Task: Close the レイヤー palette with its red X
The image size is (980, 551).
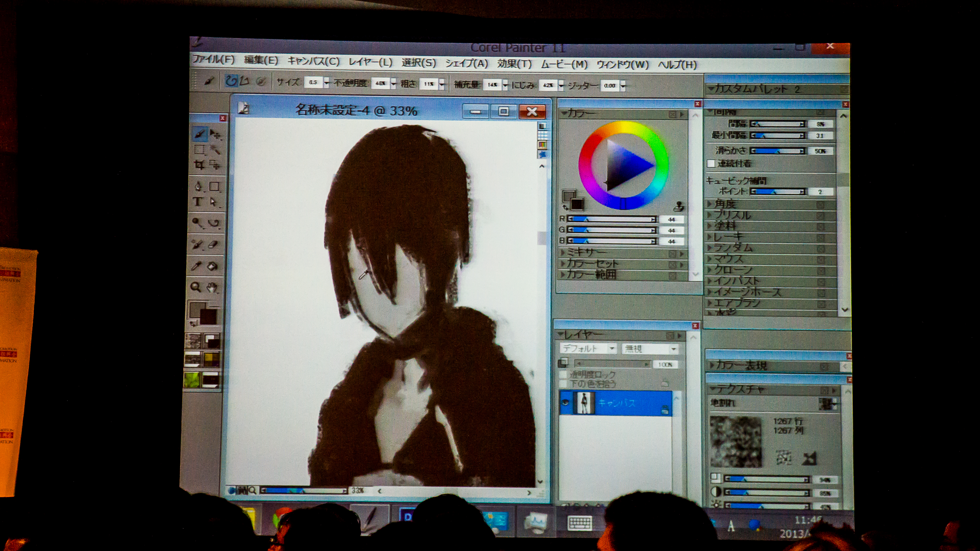Action: coord(695,326)
